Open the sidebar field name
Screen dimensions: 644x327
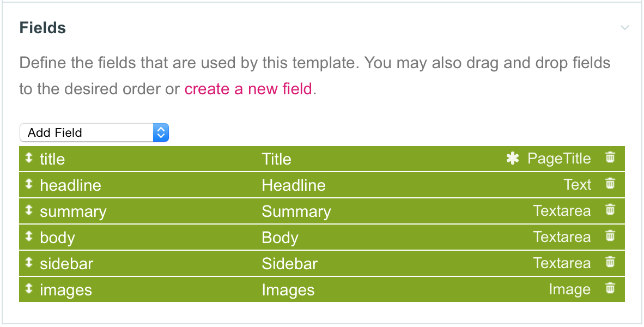66,263
